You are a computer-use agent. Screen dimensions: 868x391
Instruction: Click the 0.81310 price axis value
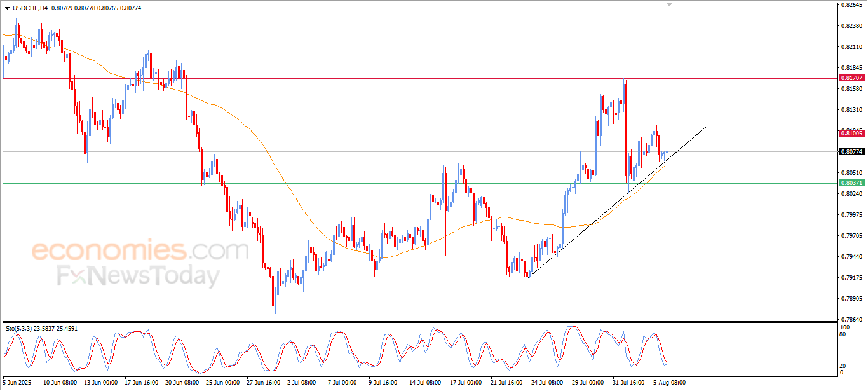[851, 110]
